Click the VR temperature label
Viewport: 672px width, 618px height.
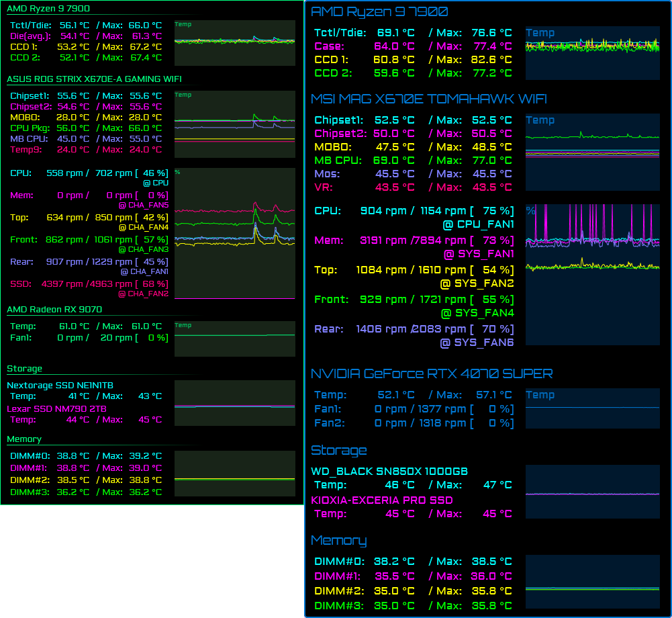[x=324, y=187]
